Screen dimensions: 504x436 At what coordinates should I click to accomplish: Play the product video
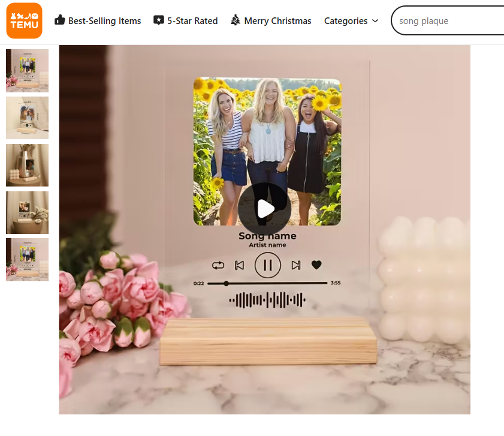click(264, 209)
